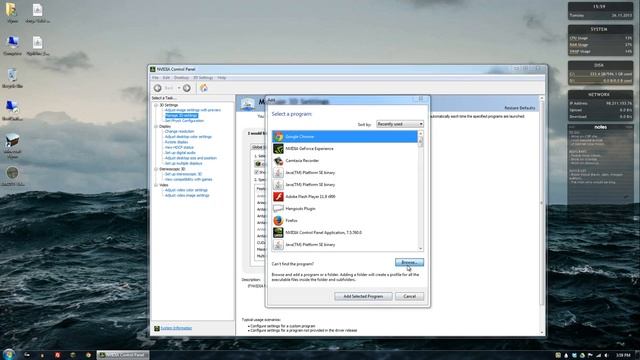The width and height of the screenshot is (640, 360).
Task: Click the notes desktop gadget
Action: (600, 163)
